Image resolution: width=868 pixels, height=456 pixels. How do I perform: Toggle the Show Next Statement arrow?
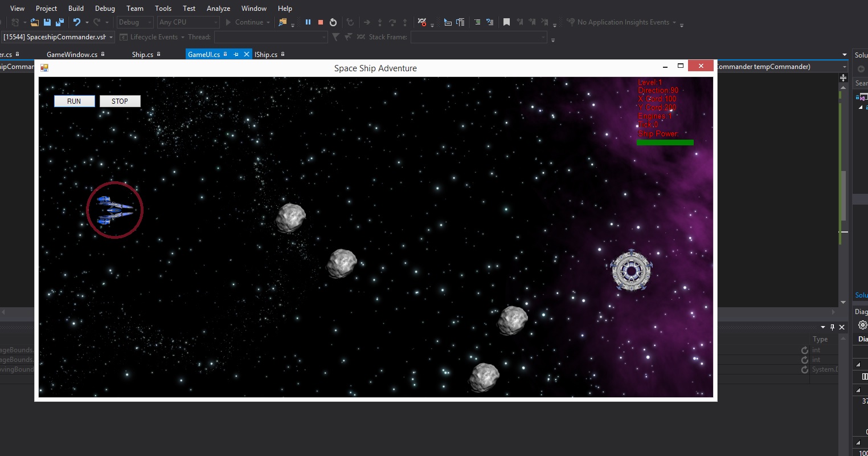pyautogui.click(x=367, y=22)
